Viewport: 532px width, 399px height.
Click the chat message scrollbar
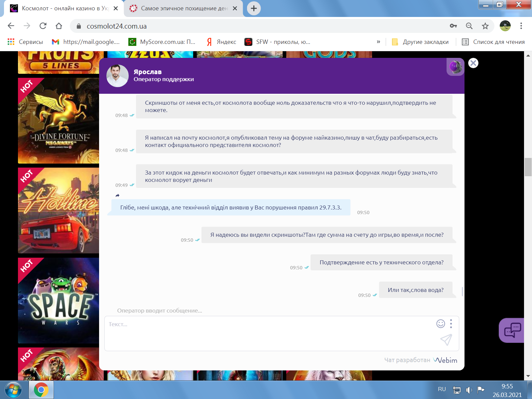463,292
